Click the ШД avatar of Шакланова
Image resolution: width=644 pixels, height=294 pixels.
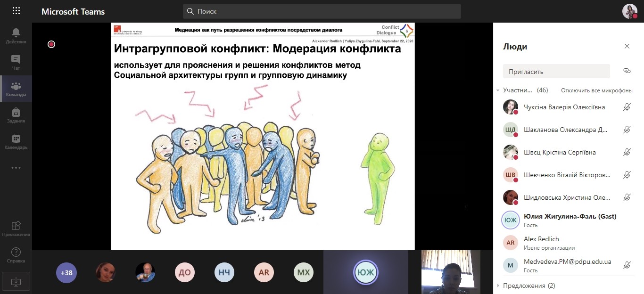[510, 130]
